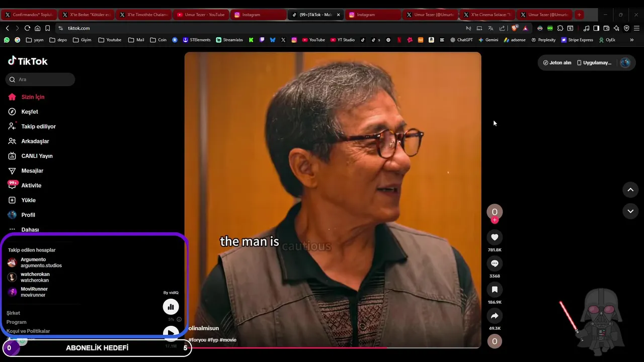This screenshot has width=644, height=362.
Task: Go back in browser history
Action: [7, 28]
